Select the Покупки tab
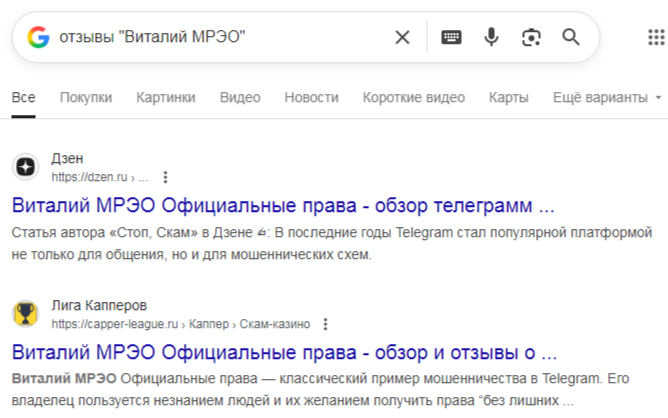 86,97
